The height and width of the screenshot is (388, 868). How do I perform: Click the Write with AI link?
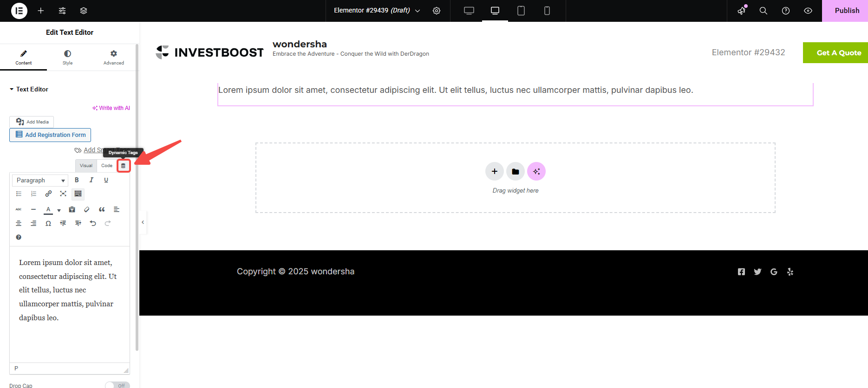pyautogui.click(x=111, y=108)
